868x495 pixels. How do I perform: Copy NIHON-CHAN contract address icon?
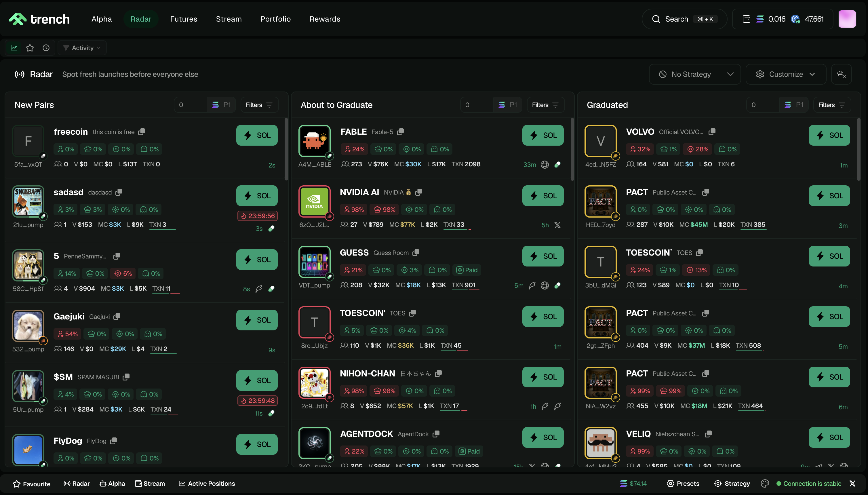point(438,373)
